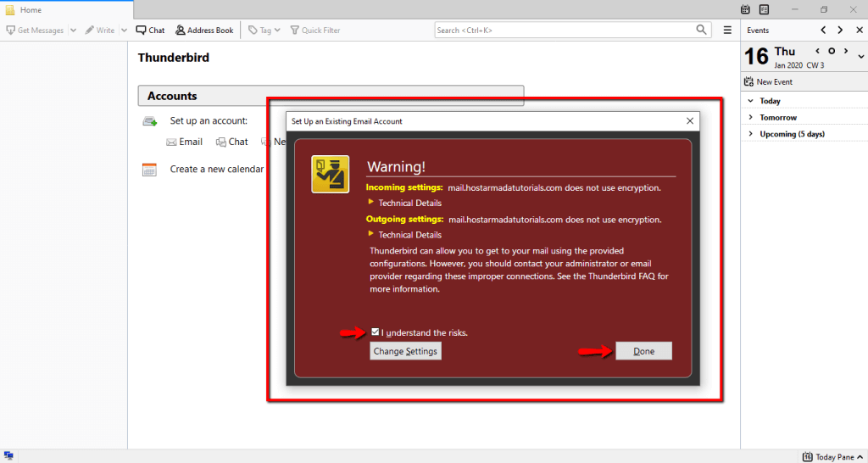
Task: Open the Tag dropdown
Action: (264, 31)
